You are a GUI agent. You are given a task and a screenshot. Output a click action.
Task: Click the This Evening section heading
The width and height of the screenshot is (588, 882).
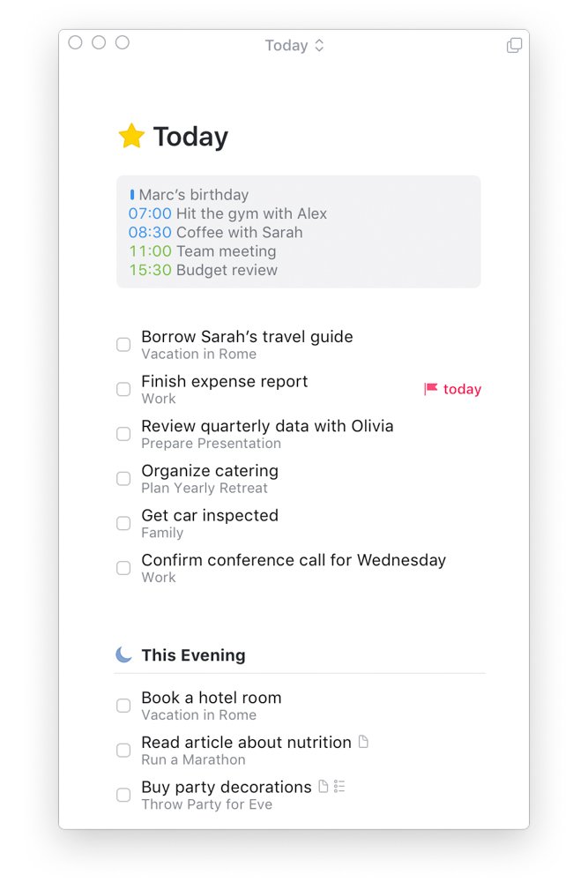coord(193,655)
